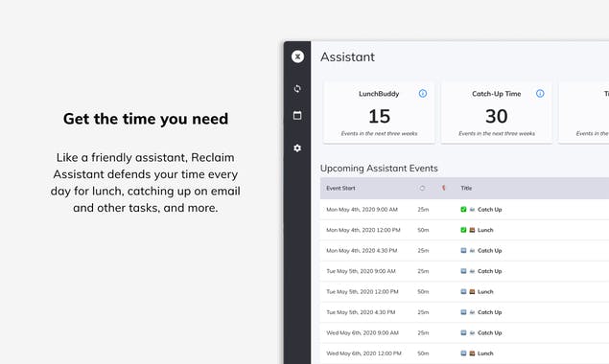The height and width of the screenshot is (364, 609).
Task: Click 'Tue May 5th, 2020 9:00 AM' date cell
Action: click(361, 271)
